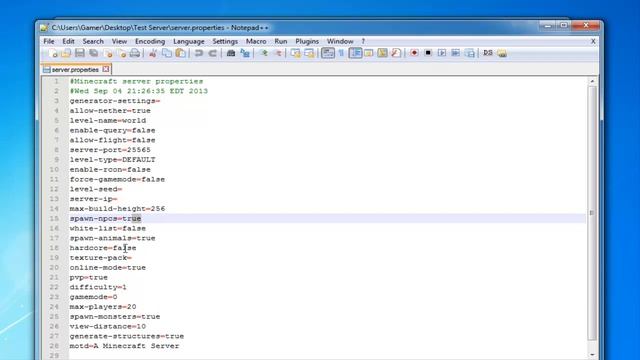Close the server.properties tab with red X
640x360 pixels.
[x=106, y=69]
